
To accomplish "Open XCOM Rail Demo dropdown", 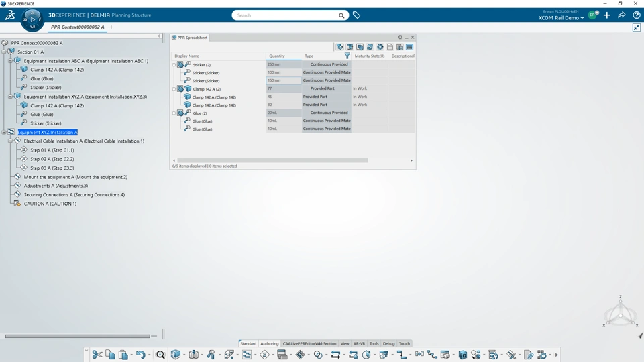I will point(561,18).
